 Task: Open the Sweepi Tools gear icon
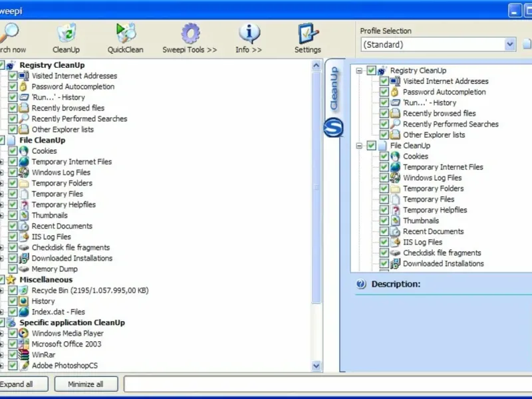coord(190,33)
